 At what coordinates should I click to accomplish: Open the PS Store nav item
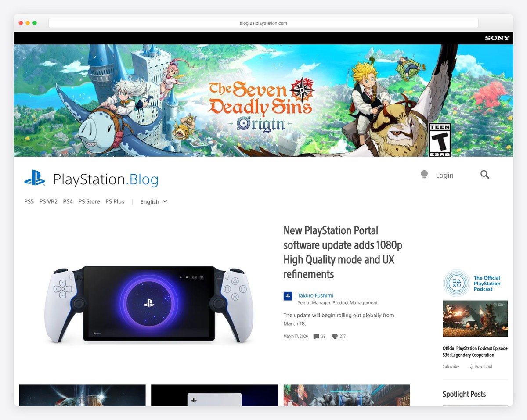pos(89,201)
